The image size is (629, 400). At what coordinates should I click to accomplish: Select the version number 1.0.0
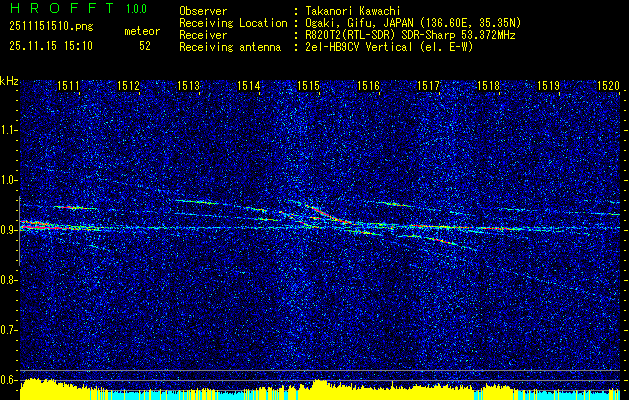[136, 9]
